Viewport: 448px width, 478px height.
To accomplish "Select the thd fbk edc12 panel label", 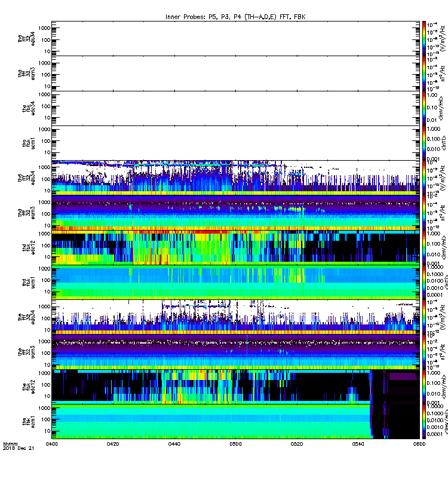I will (29, 247).
